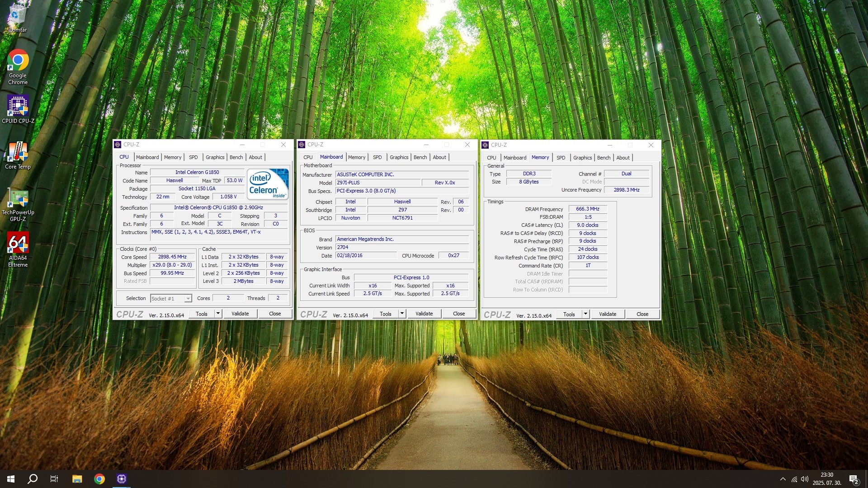
Task: Open File Explorer from the taskbar
Action: (x=77, y=479)
